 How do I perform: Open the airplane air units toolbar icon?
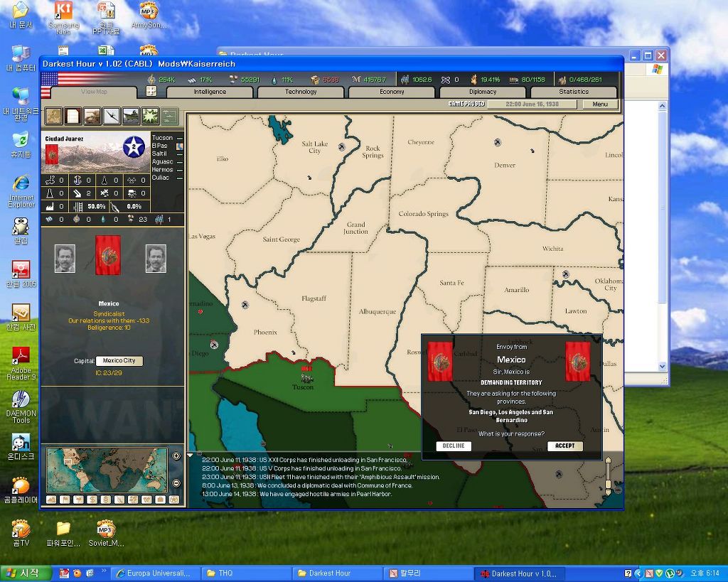pyautogui.click(x=112, y=116)
